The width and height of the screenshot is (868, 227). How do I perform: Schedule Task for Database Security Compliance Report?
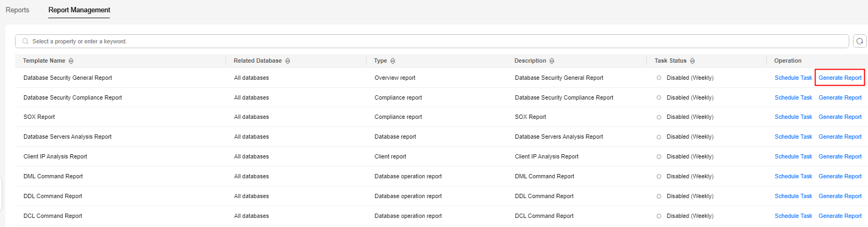[793, 97]
